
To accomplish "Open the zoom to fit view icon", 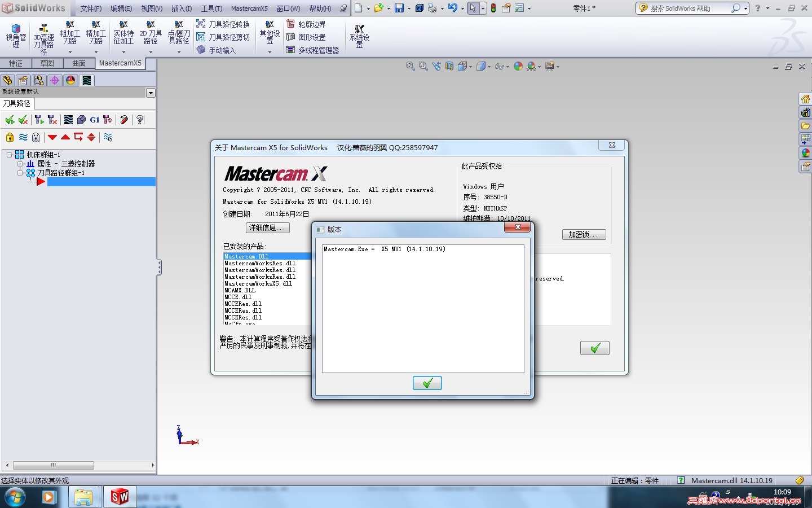I will tap(411, 67).
